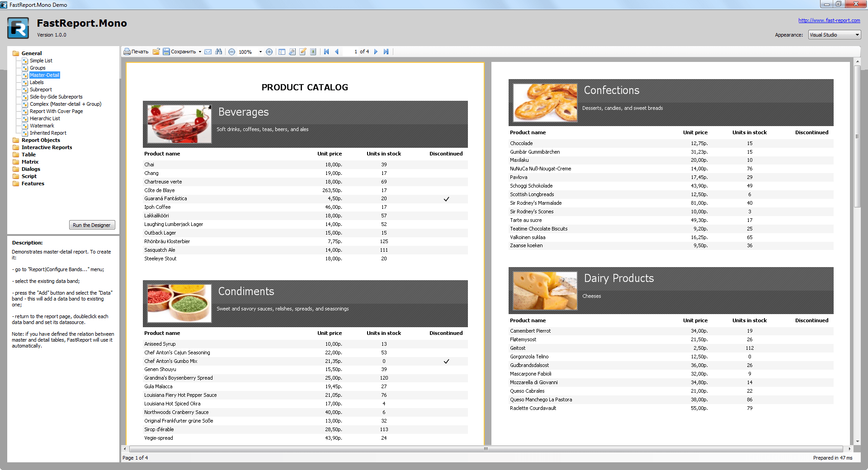The width and height of the screenshot is (868, 470).
Task: Click the page number input field
Action: [350, 52]
